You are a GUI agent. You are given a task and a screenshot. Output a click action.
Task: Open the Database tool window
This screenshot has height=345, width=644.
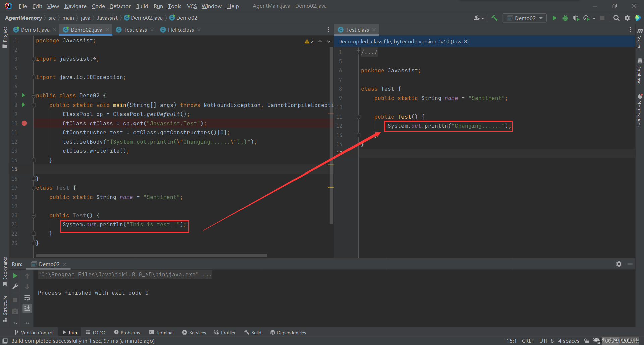coord(640,71)
